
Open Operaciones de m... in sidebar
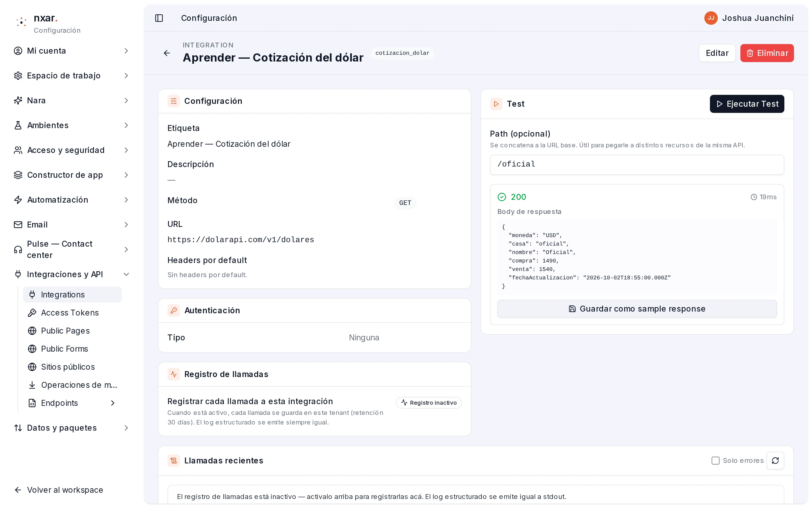click(72, 385)
